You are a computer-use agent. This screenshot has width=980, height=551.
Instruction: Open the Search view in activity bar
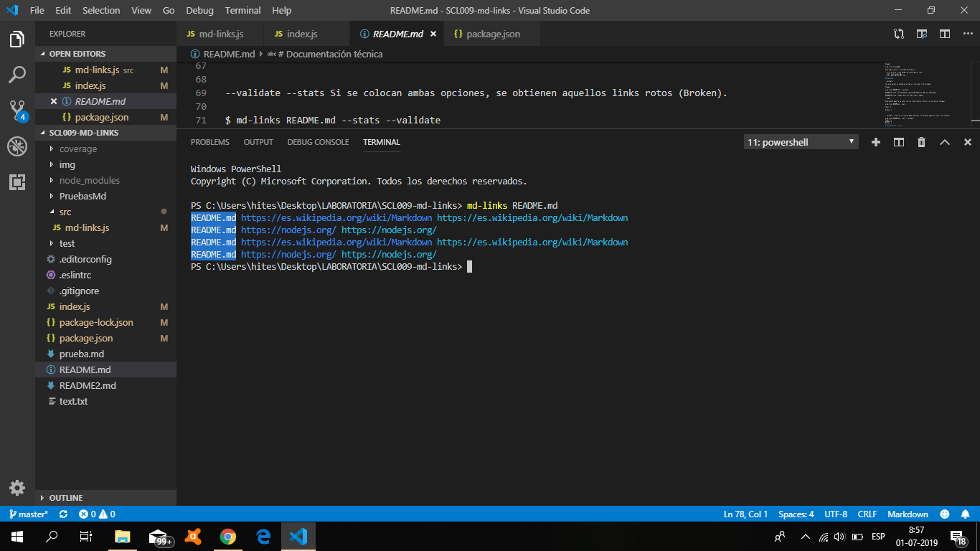(x=17, y=74)
